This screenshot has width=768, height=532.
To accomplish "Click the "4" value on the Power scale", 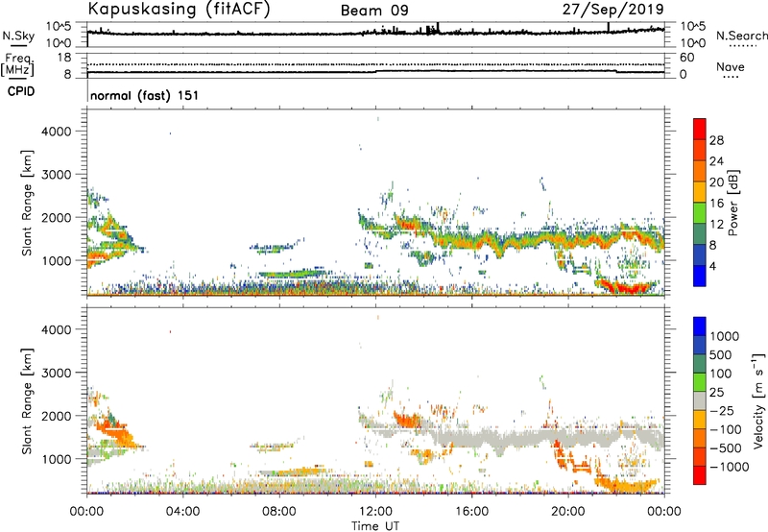I will click(x=712, y=266).
